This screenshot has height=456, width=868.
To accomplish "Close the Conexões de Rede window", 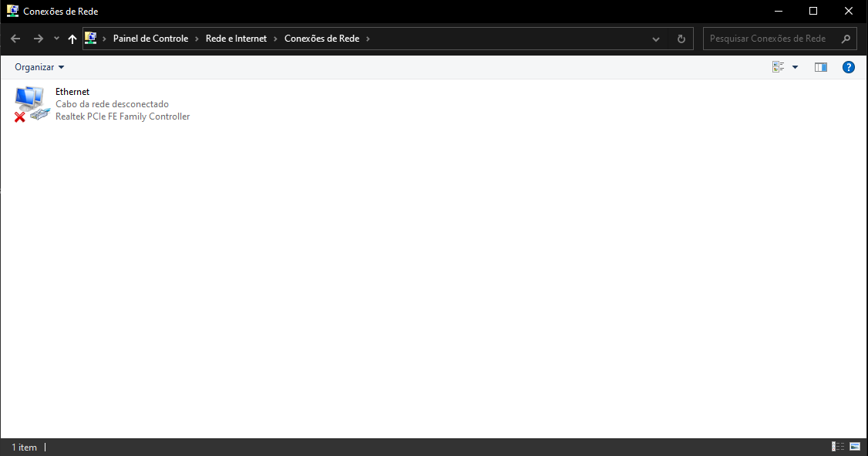I will [x=849, y=11].
